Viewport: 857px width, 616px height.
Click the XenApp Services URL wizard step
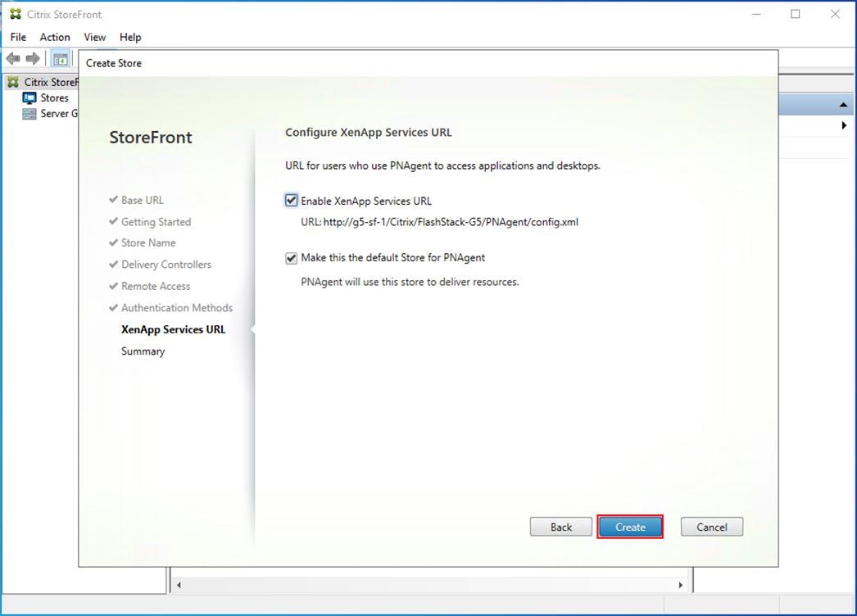[x=173, y=329]
